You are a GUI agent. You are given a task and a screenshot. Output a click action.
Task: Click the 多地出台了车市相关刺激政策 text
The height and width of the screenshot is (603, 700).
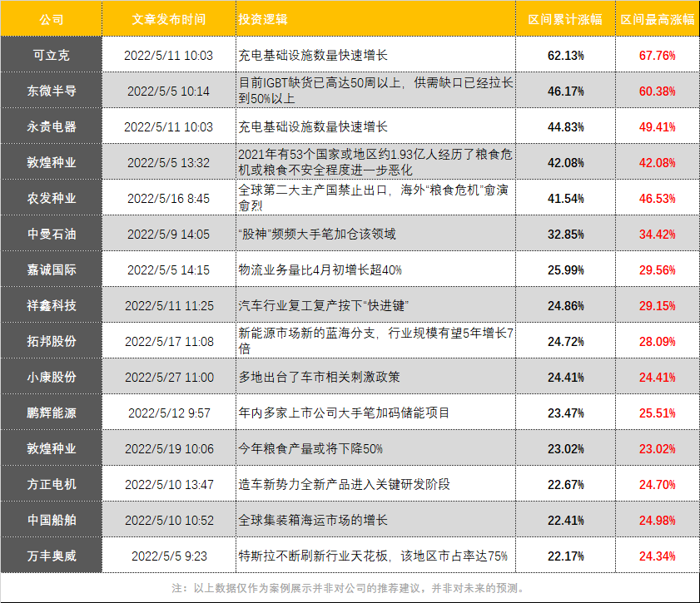point(319,378)
